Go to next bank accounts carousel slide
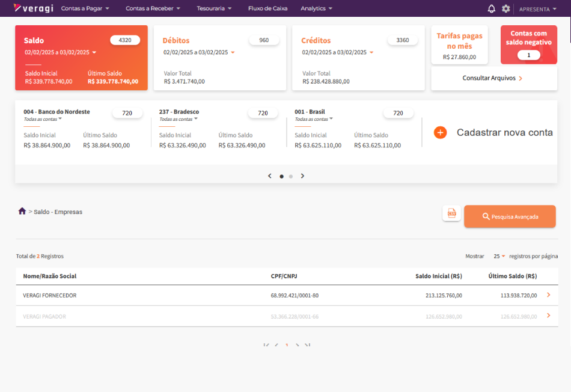This screenshot has width=571, height=392. point(302,176)
